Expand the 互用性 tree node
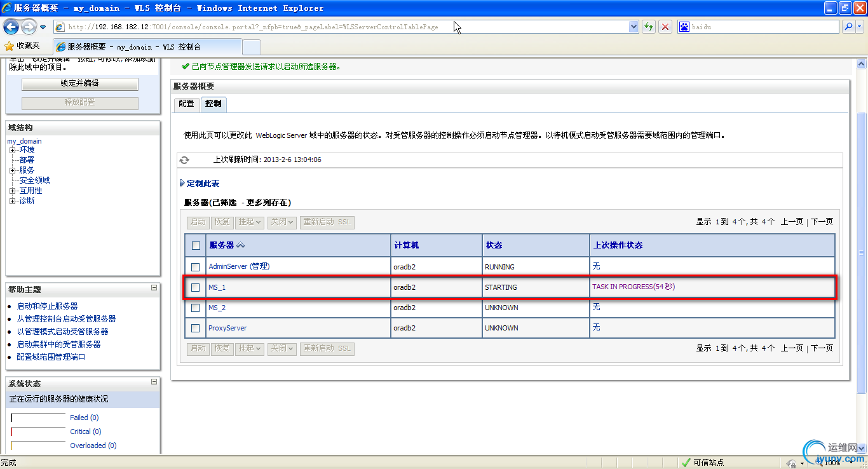 coord(12,191)
